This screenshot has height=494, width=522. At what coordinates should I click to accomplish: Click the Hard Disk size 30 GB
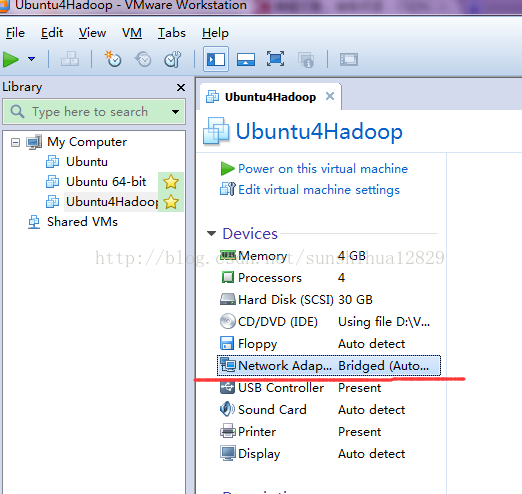coord(355,300)
